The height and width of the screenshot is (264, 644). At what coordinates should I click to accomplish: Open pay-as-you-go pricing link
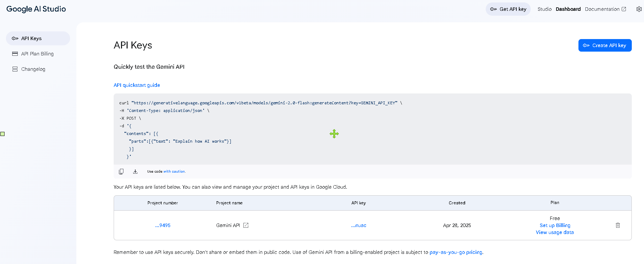456,252
